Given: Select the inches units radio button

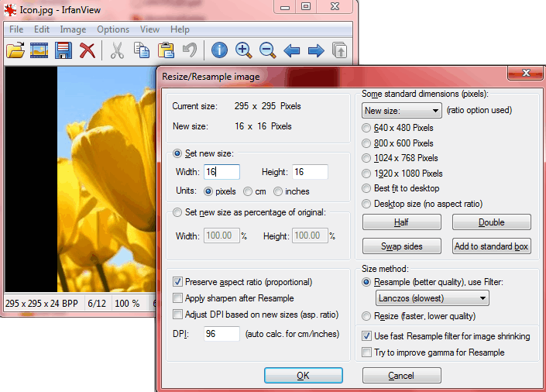Looking at the screenshot, I should [x=277, y=191].
